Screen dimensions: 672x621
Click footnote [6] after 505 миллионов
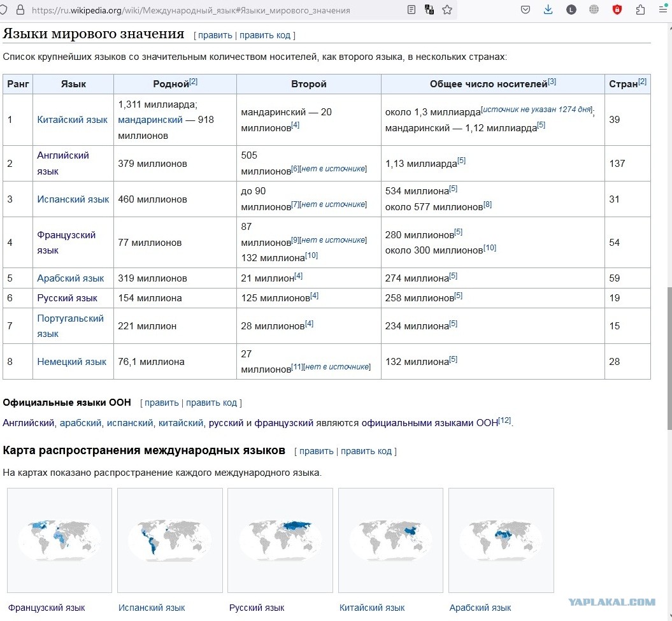click(x=296, y=168)
